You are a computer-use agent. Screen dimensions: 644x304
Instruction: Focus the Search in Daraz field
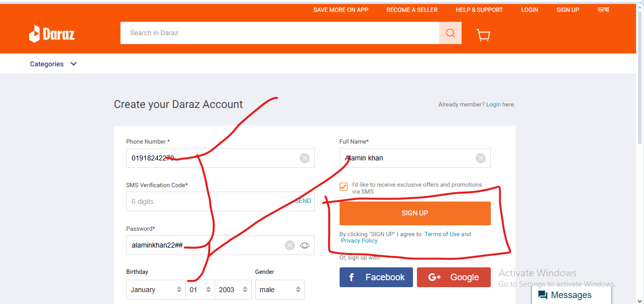pos(280,33)
